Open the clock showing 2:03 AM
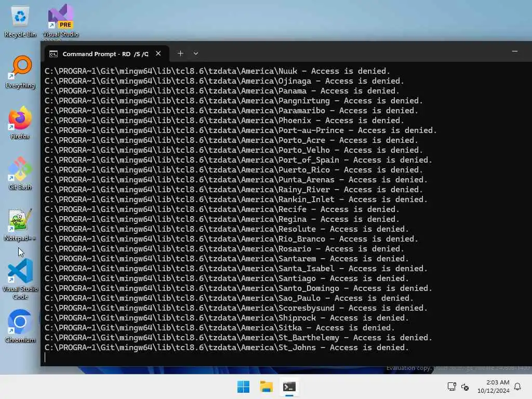The height and width of the screenshot is (399, 532). 494,387
